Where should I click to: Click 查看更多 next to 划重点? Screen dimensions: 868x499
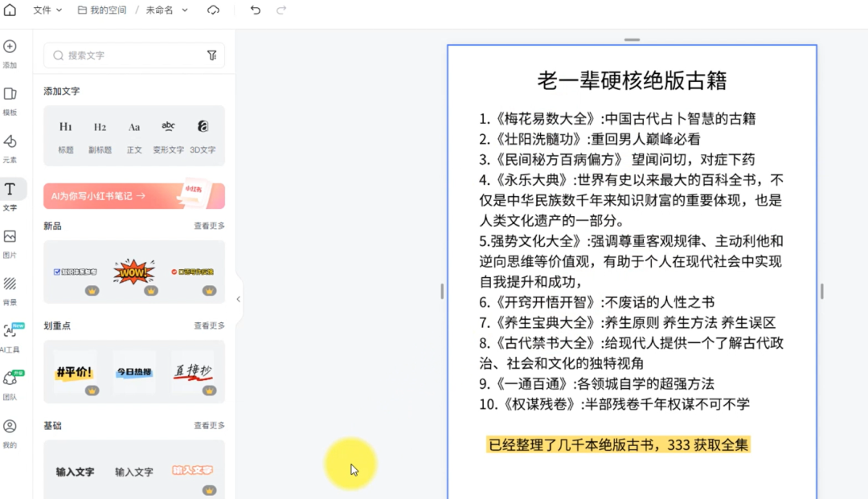[x=209, y=326]
